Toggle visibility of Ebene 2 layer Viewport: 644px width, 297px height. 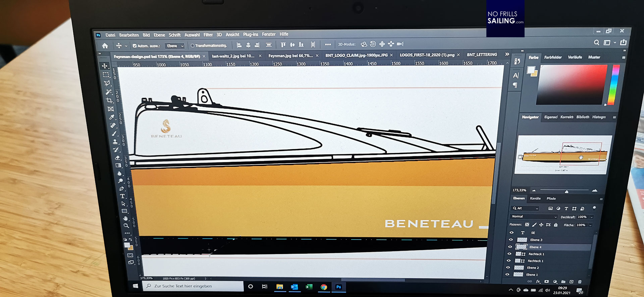tap(508, 267)
